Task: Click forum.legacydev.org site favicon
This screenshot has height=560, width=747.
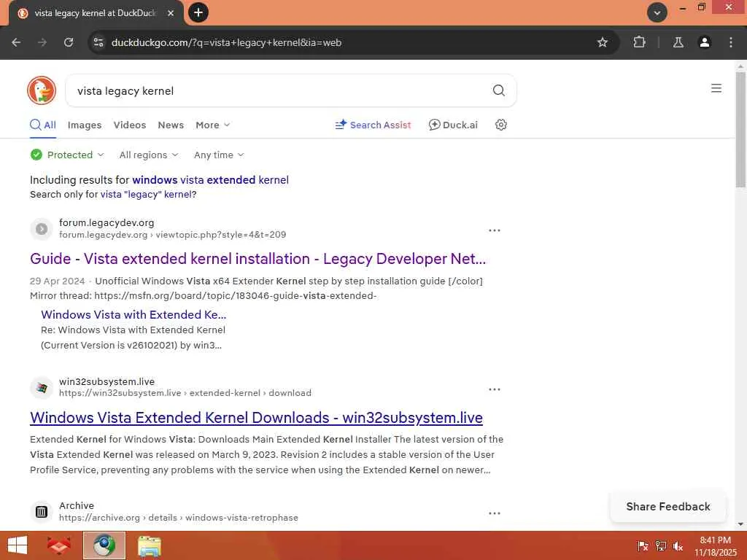Action: [42, 229]
